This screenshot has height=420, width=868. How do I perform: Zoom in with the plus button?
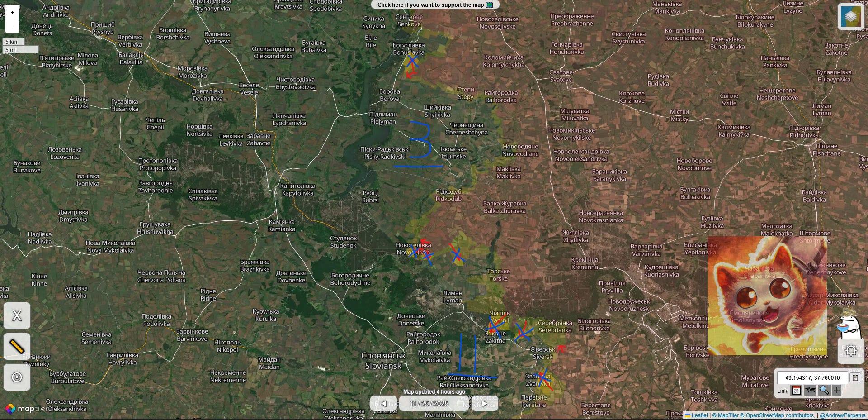click(x=12, y=12)
